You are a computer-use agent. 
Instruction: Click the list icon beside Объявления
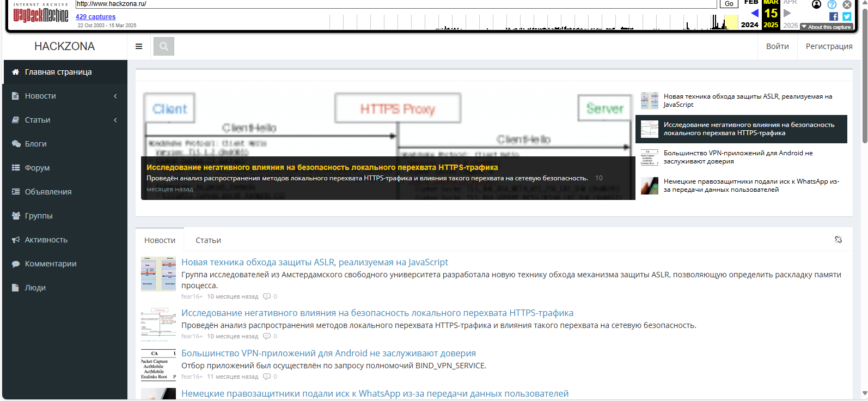(16, 192)
